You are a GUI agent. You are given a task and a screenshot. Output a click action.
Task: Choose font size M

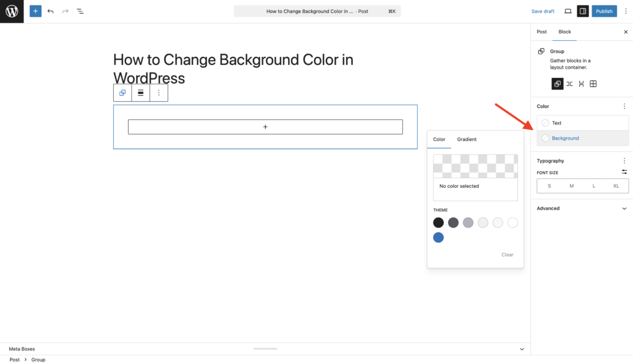(x=571, y=186)
